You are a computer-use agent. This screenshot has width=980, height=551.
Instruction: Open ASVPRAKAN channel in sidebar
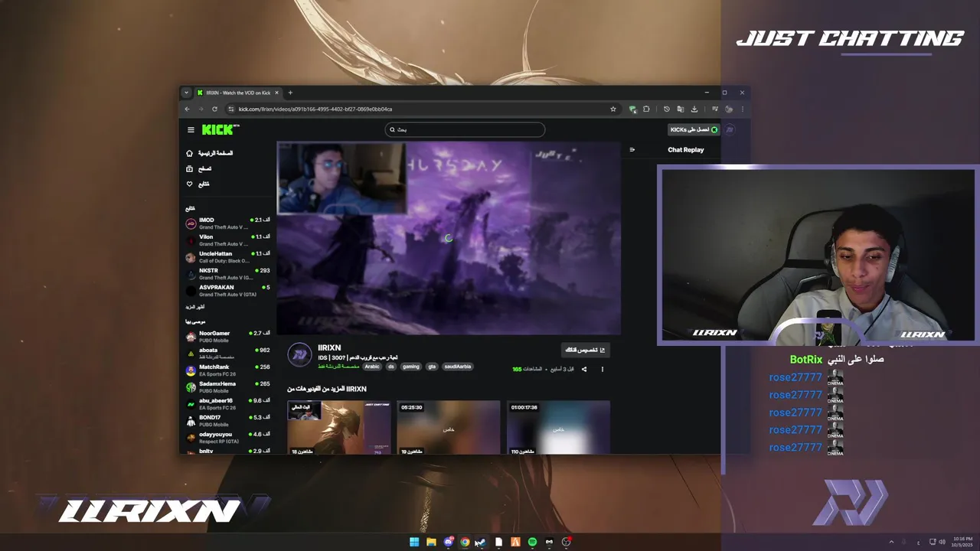point(227,291)
